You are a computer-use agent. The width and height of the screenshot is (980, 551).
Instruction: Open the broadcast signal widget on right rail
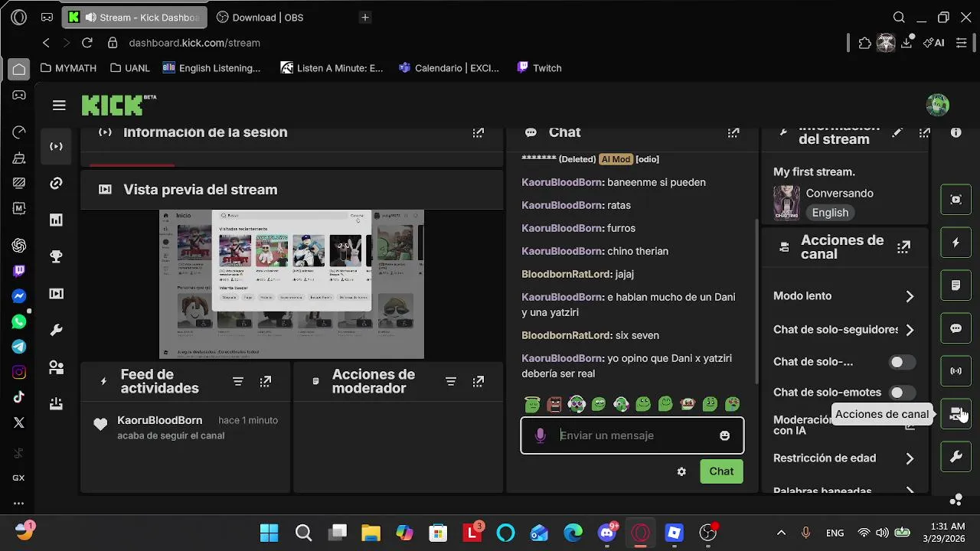click(x=955, y=371)
